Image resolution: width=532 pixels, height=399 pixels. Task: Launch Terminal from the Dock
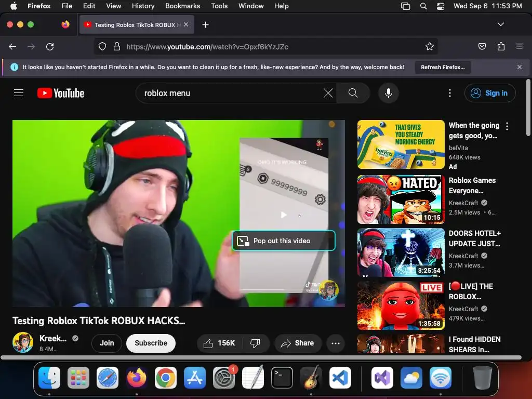[x=282, y=378]
